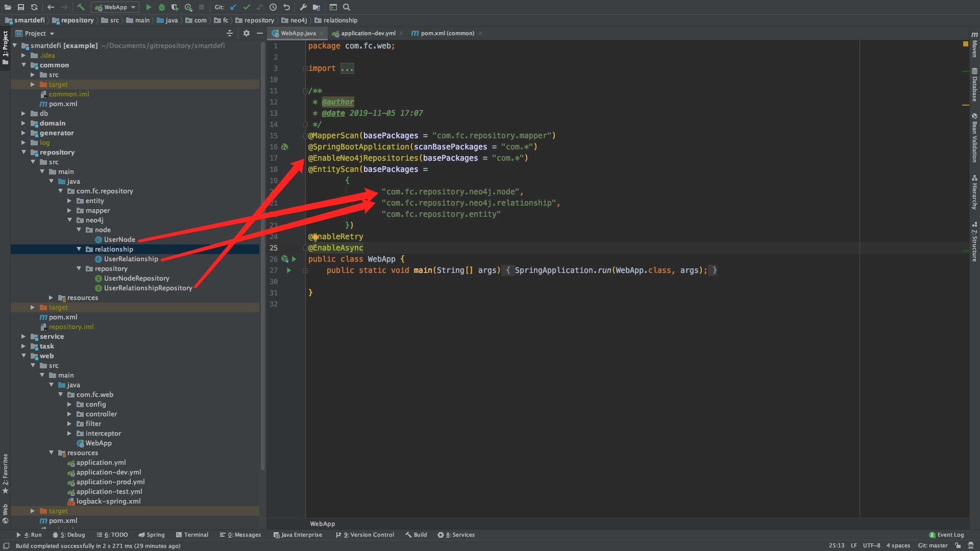Collapse the common module folder
Viewport: 980px width, 551px height.
coord(23,65)
